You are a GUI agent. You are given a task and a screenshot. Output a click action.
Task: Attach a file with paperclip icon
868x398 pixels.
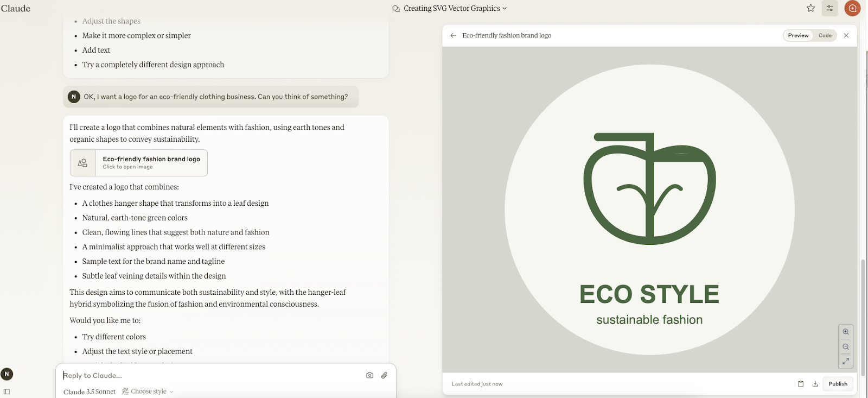[x=384, y=375]
